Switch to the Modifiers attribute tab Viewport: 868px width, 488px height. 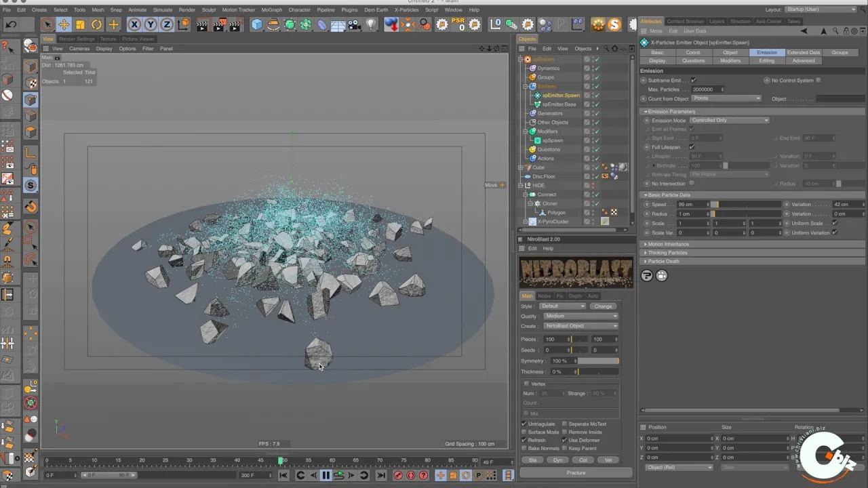tap(730, 60)
